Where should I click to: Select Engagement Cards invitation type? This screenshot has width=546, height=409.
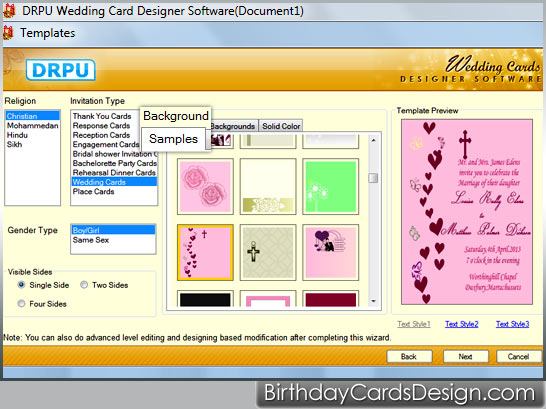pos(106,144)
